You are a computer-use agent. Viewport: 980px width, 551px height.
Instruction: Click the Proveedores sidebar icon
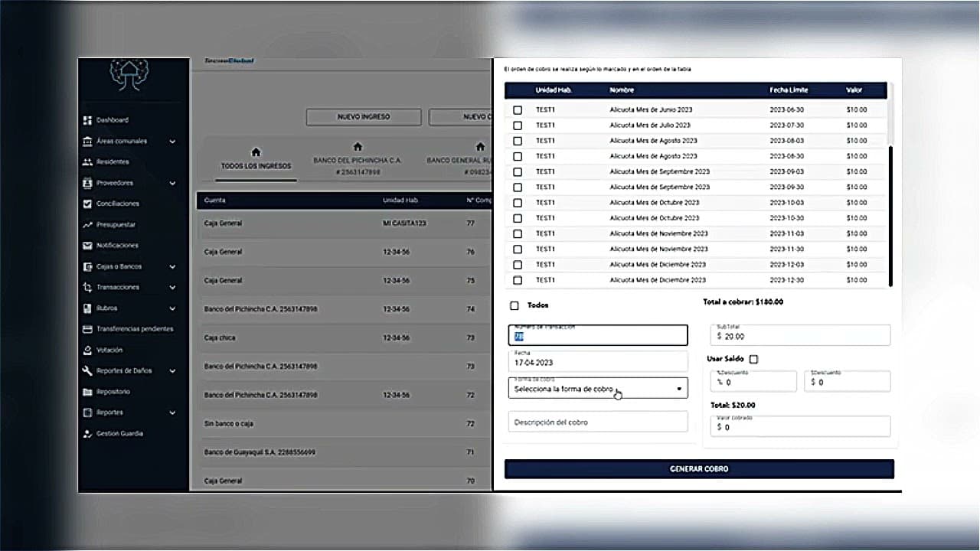tap(87, 183)
